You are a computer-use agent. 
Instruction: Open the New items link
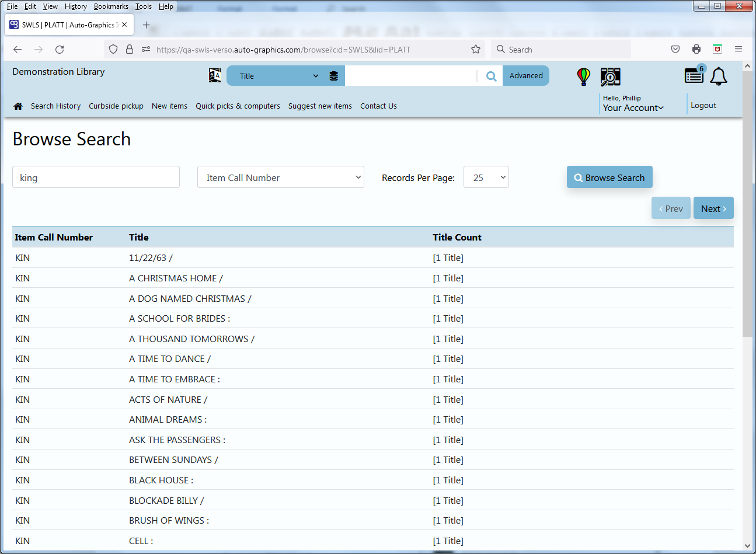click(169, 106)
